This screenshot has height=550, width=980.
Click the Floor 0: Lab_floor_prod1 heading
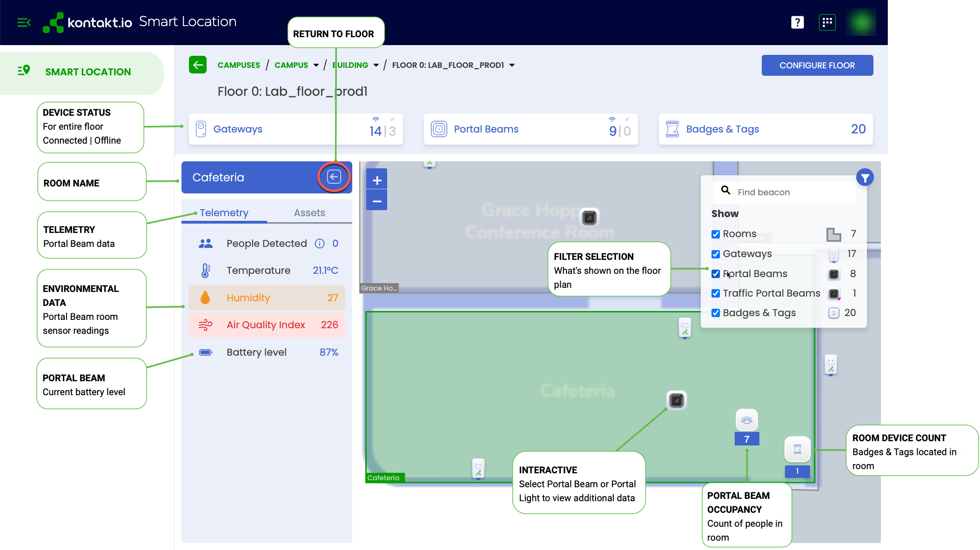pos(292,92)
